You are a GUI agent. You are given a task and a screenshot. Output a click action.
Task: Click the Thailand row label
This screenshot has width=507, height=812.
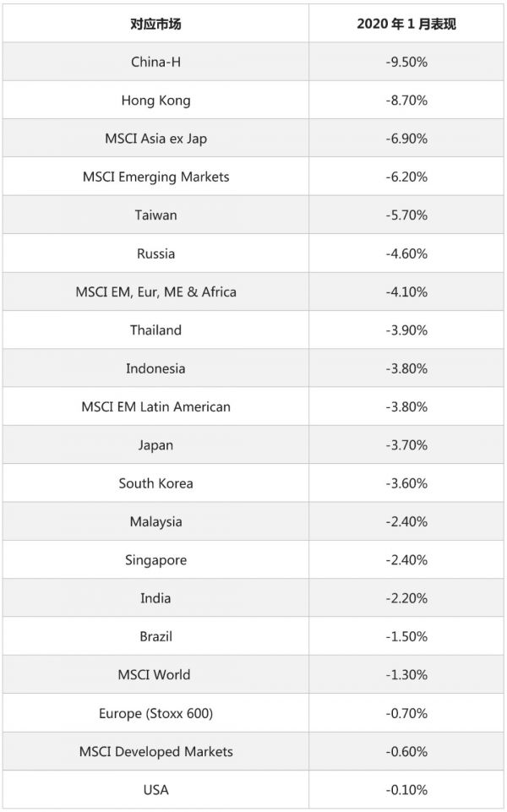click(x=155, y=330)
